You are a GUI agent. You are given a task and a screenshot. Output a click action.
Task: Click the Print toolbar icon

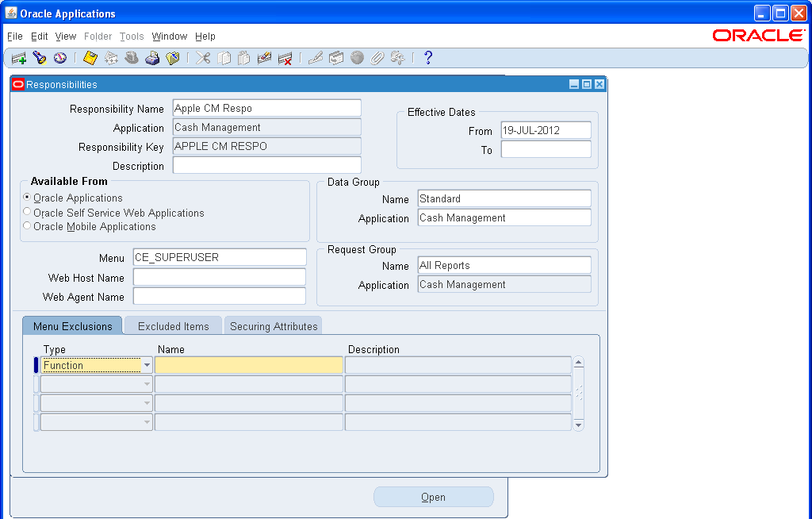coord(152,58)
